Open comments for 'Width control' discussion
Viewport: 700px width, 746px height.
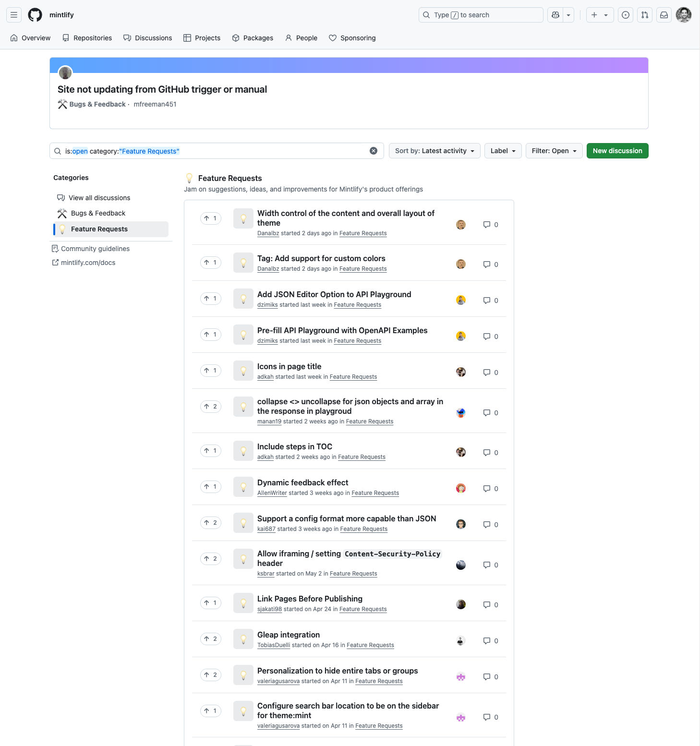(x=491, y=225)
